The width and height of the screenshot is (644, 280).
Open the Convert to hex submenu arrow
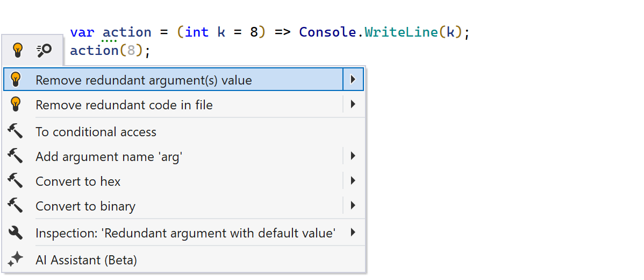tap(353, 181)
